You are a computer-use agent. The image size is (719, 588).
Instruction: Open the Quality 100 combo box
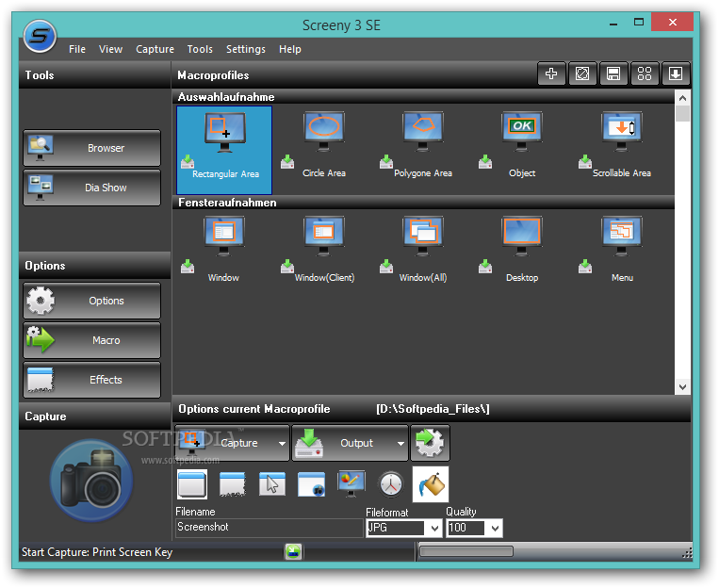474,528
